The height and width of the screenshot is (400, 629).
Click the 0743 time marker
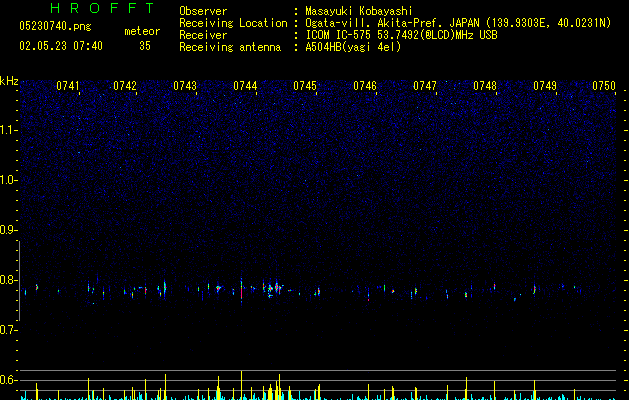[185, 86]
